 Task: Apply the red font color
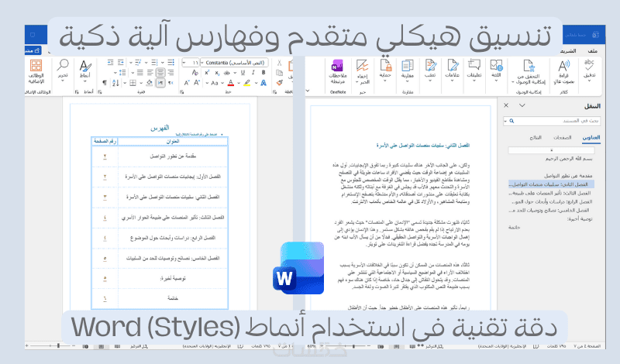230,83
